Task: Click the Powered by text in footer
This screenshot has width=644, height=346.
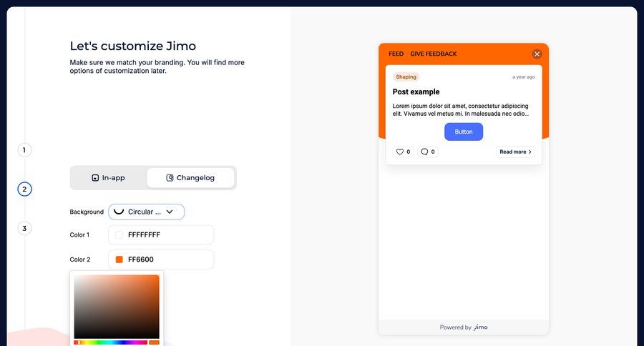Action: pos(456,327)
